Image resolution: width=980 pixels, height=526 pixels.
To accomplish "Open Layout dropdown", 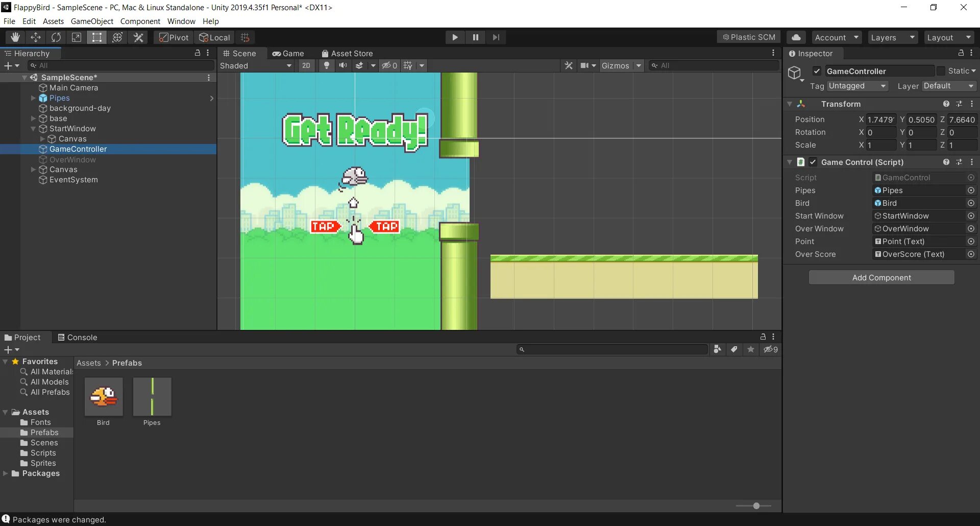I will click(949, 37).
